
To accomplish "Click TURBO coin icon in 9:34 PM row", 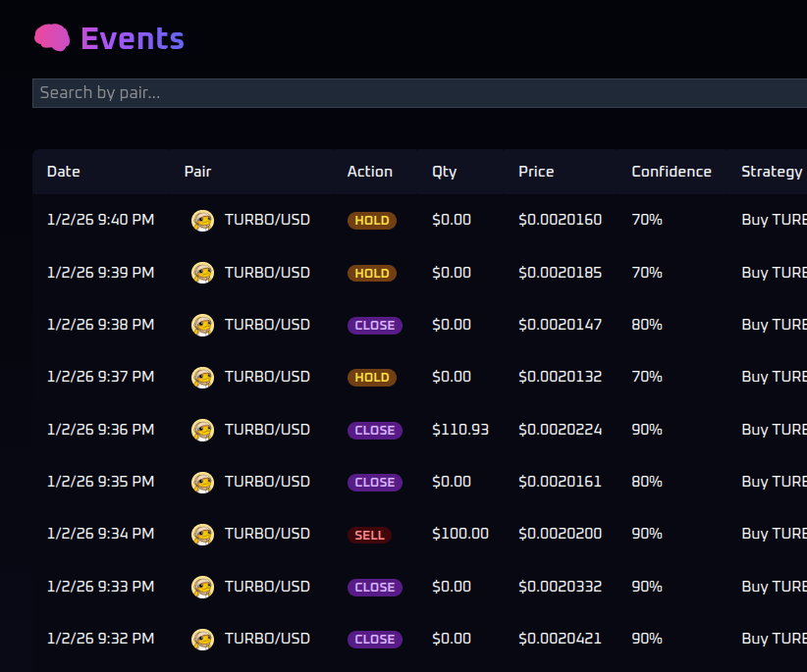I will click(202, 535).
